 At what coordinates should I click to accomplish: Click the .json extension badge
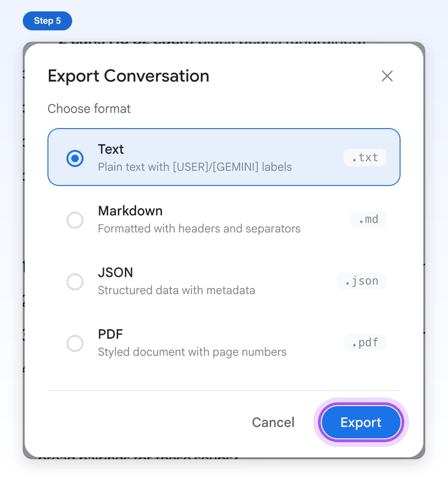(361, 281)
